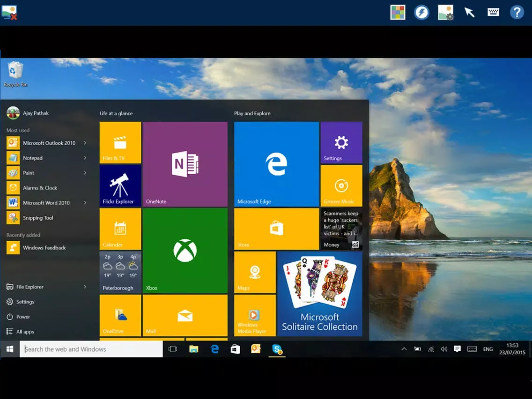Expand the Notepad jump list arrow

[x=85, y=158]
